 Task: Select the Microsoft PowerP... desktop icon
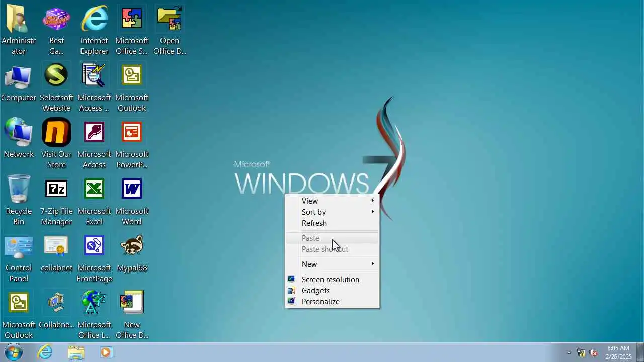click(132, 144)
